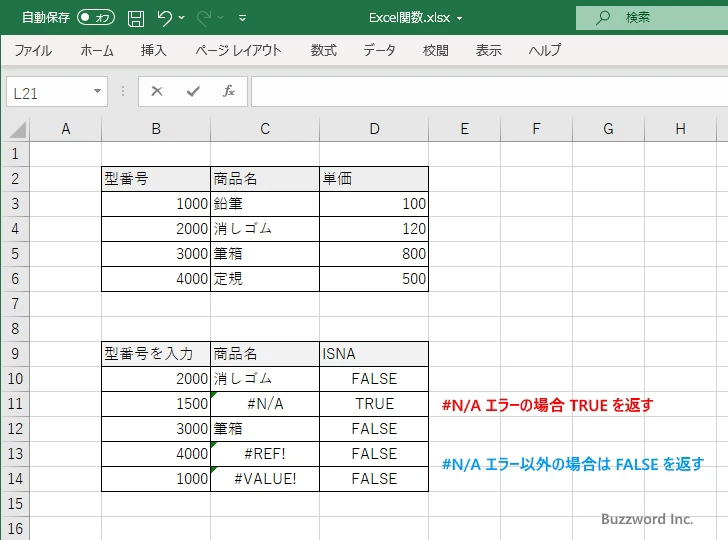The width and height of the screenshot is (728, 540).
Task: Click the Undo arrow icon
Action: 164,18
